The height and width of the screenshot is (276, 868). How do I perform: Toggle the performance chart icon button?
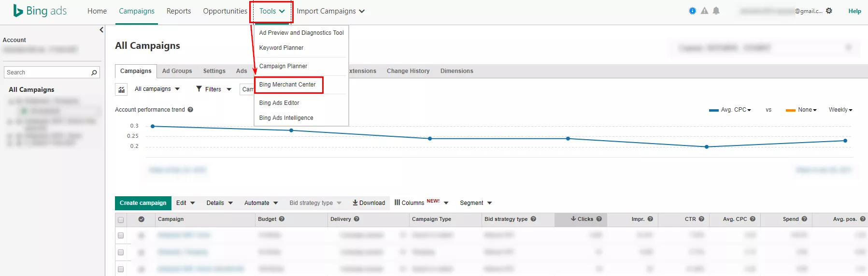coord(121,89)
